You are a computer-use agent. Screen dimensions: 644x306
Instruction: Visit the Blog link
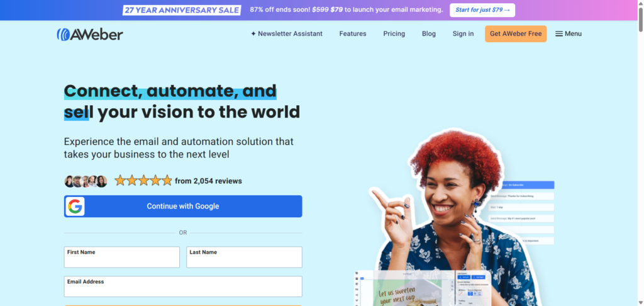point(429,34)
